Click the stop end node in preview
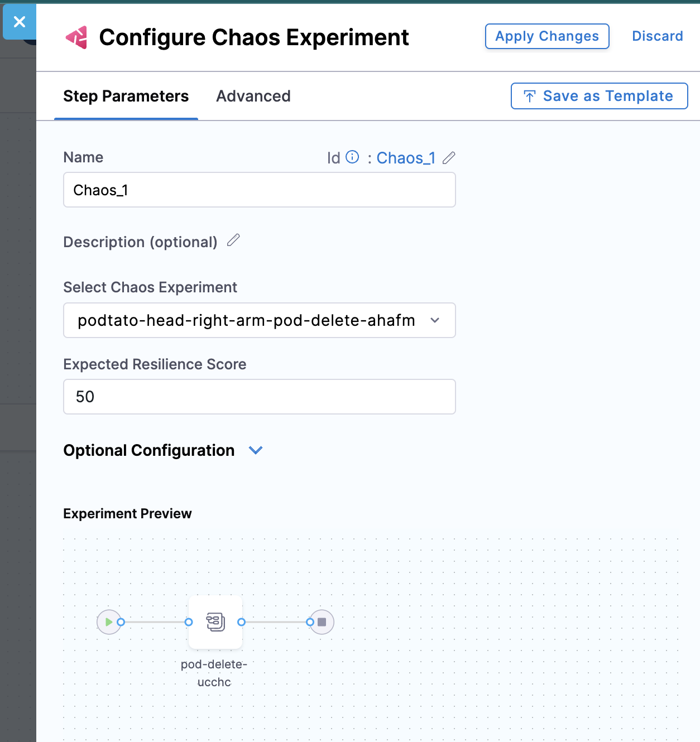The width and height of the screenshot is (700, 742). click(x=322, y=622)
